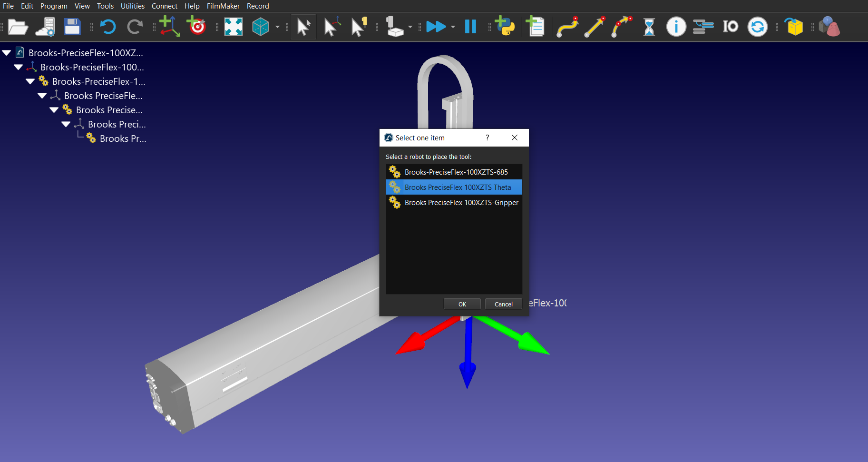Pause the simulation
Viewport: 868px width, 462px height.
[x=470, y=27]
